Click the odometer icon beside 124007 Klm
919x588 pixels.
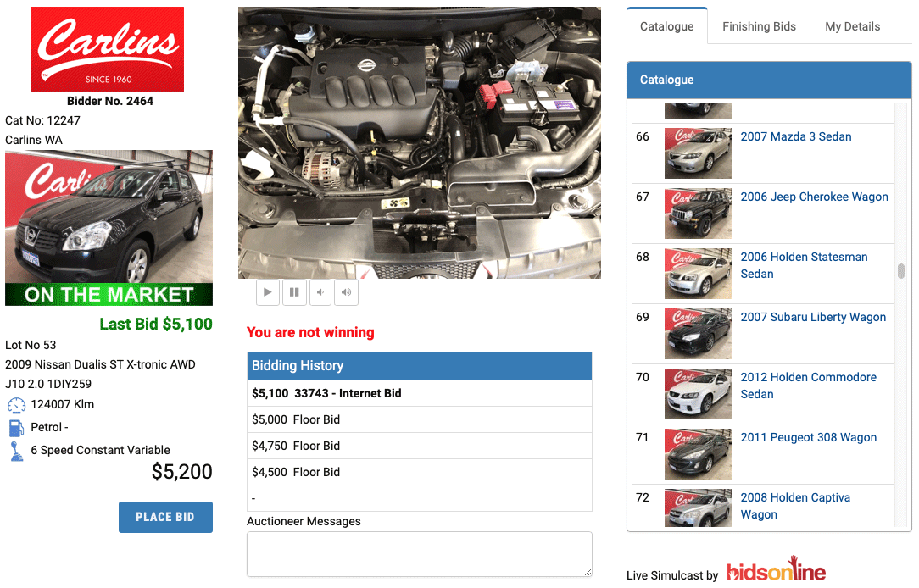(x=16, y=405)
